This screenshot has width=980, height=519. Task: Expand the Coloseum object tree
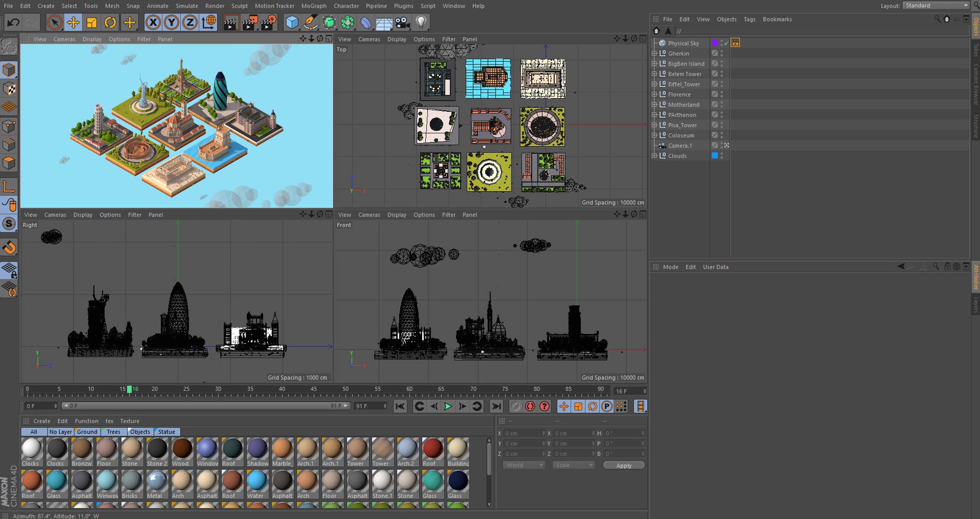[x=654, y=135]
